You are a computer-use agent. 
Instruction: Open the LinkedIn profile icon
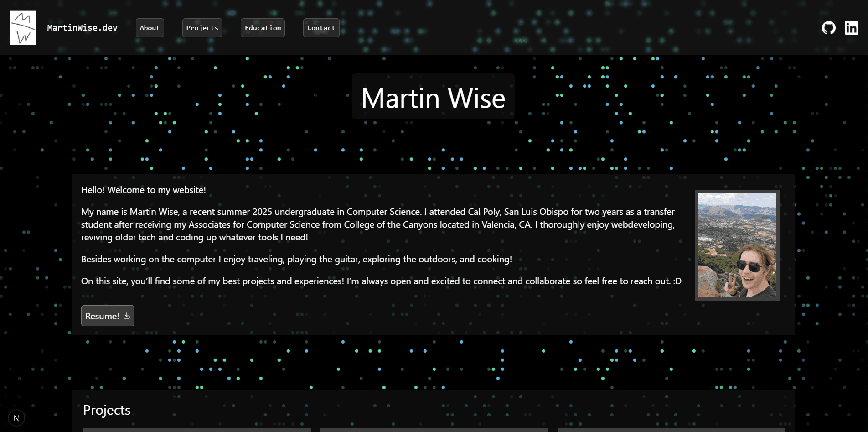[x=851, y=28]
